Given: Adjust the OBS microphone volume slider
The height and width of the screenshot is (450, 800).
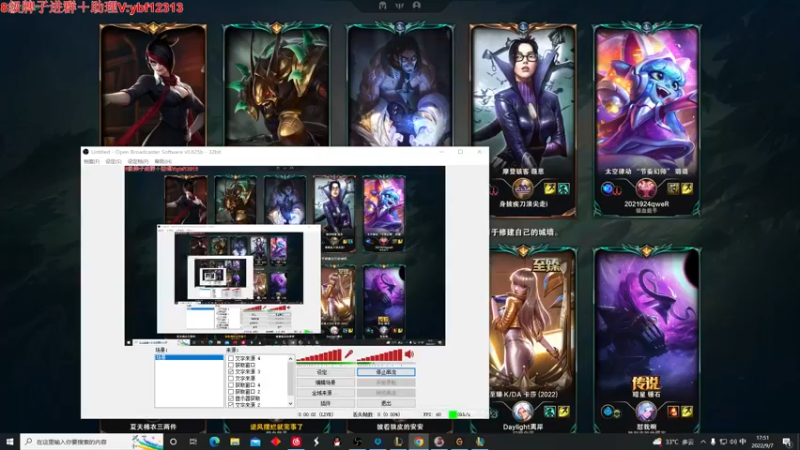Looking at the screenshot, I should [x=319, y=355].
